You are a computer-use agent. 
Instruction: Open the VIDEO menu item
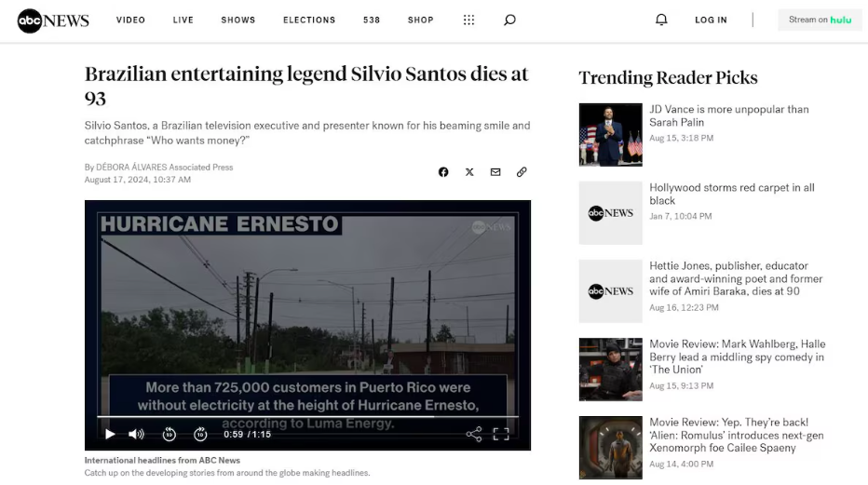pyautogui.click(x=130, y=20)
